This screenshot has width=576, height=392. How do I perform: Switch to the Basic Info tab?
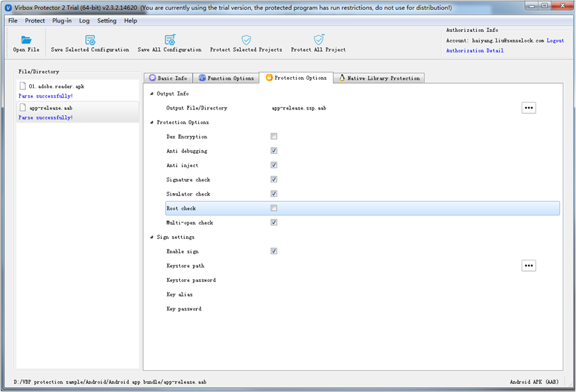[169, 78]
